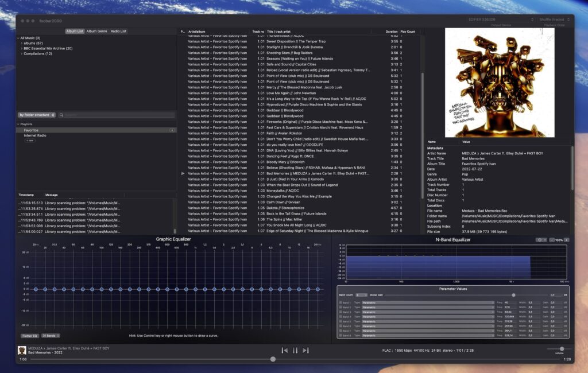Viewport: 588px width, 373px height.
Task: Zoom out N-Band Equalizer with minus button
Action: 552,239
